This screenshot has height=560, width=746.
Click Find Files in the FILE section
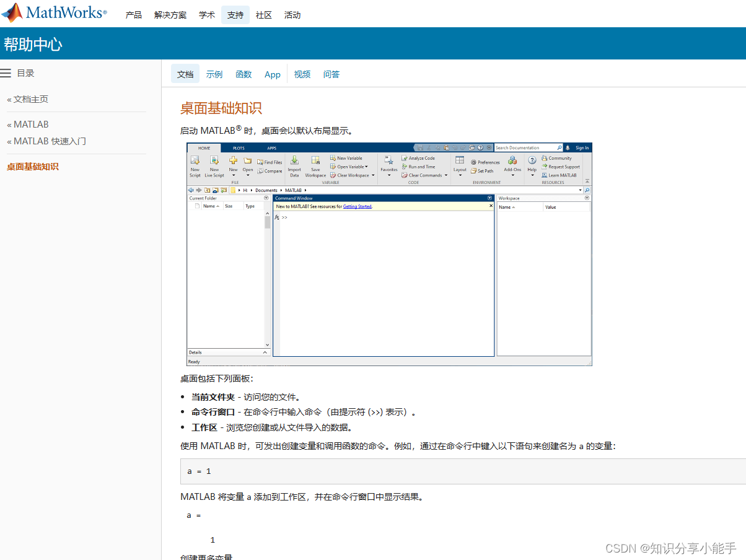(x=270, y=162)
